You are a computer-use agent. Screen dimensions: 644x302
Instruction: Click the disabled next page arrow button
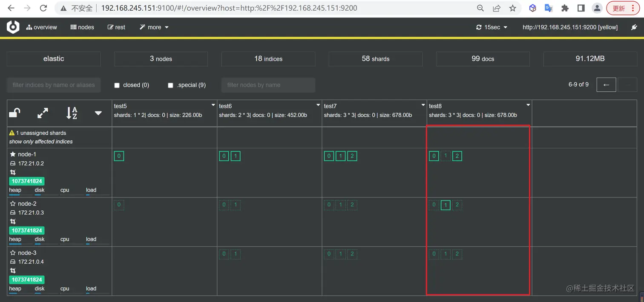627,85
